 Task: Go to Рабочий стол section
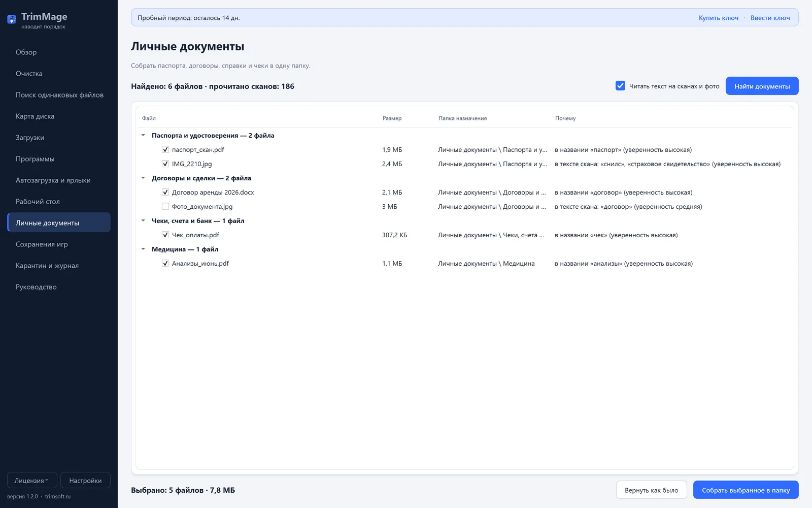[59, 201]
